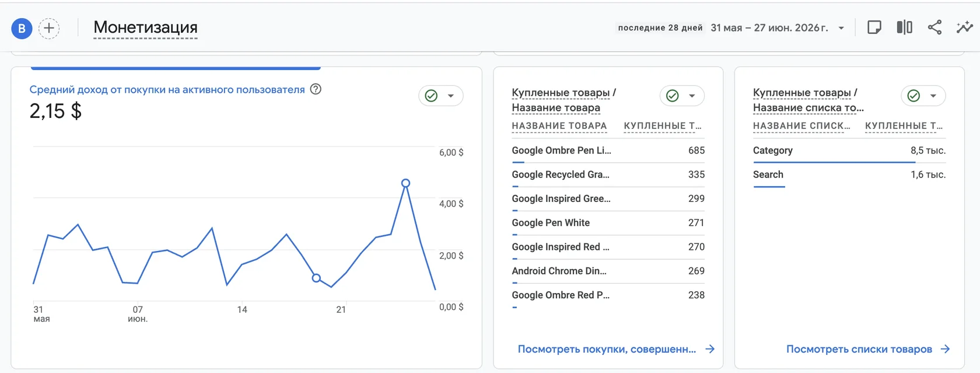Click arrow next to Посмотреть списки товаров
The image size is (980, 373).
pos(945,349)
